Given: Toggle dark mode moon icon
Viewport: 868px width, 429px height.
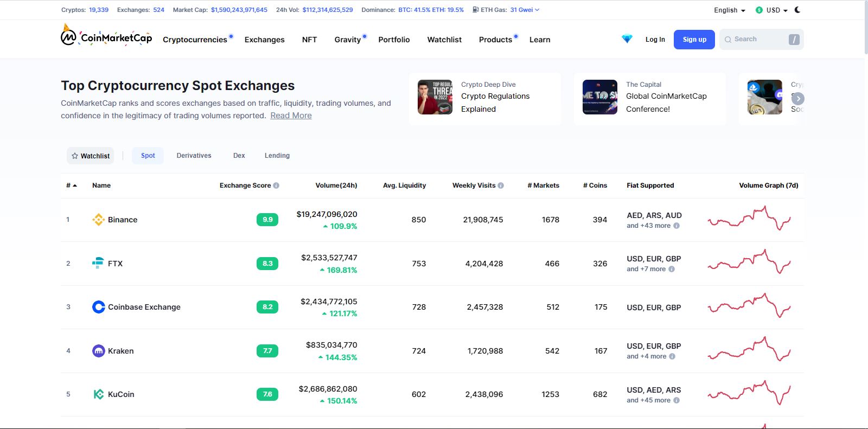Looking at the screenshot, I should (x=797, y=10).
